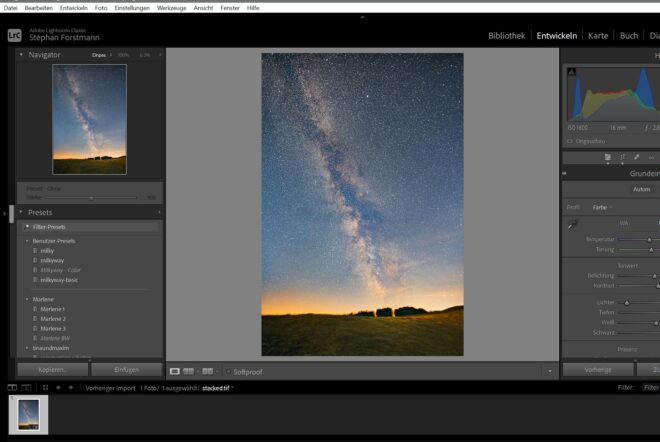
Task: Toggle histogram shadow clipping indicator
Action: coord(571,72)
